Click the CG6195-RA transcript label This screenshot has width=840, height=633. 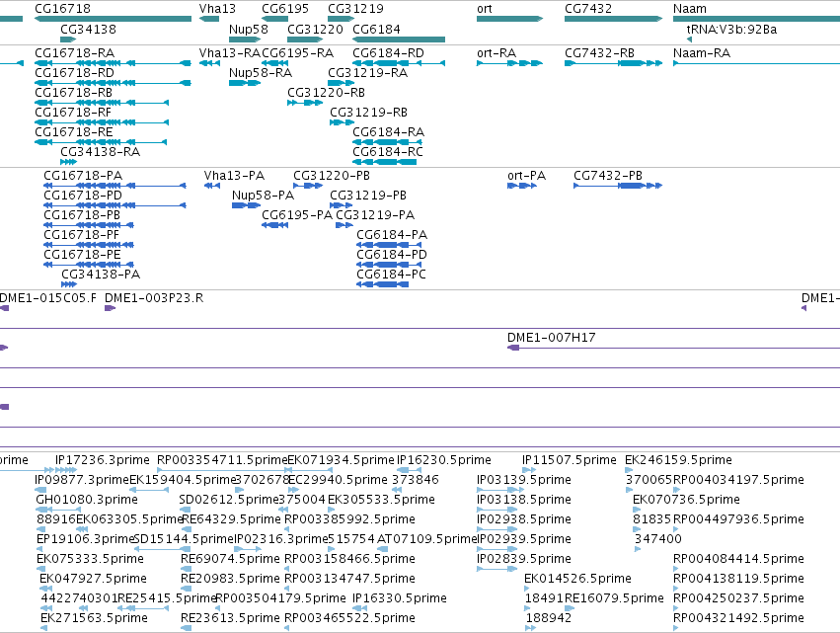(297, 53)
